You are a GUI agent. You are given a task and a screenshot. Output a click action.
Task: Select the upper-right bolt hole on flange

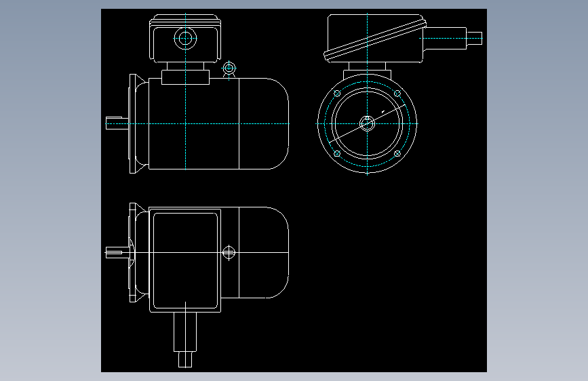[x=397, y=94]
